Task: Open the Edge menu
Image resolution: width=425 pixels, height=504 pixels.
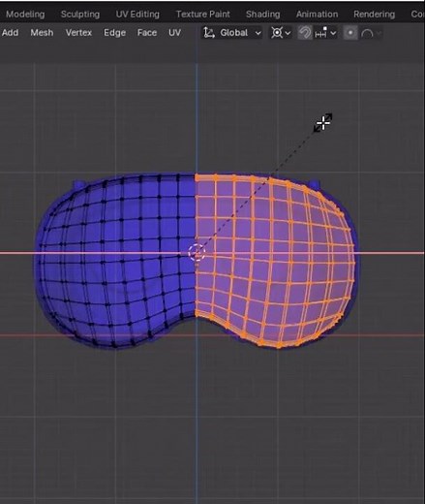Action: (x=114, y=33)
